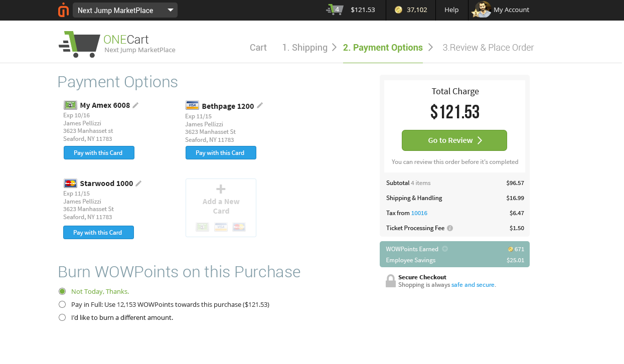Click the Add a New Card text
This screenshot has height=364, width=624.
tap(221, 206)
